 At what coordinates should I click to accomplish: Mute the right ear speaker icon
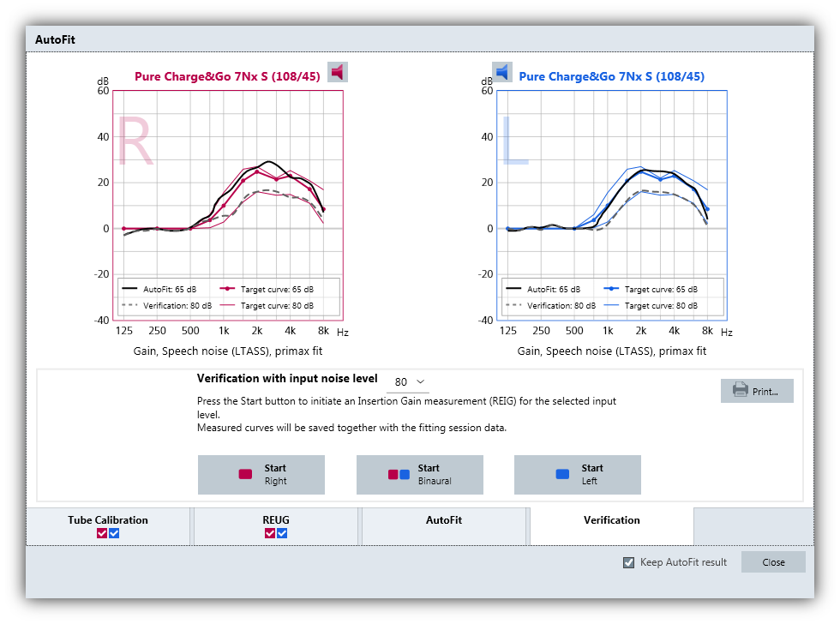pos(338,72)
